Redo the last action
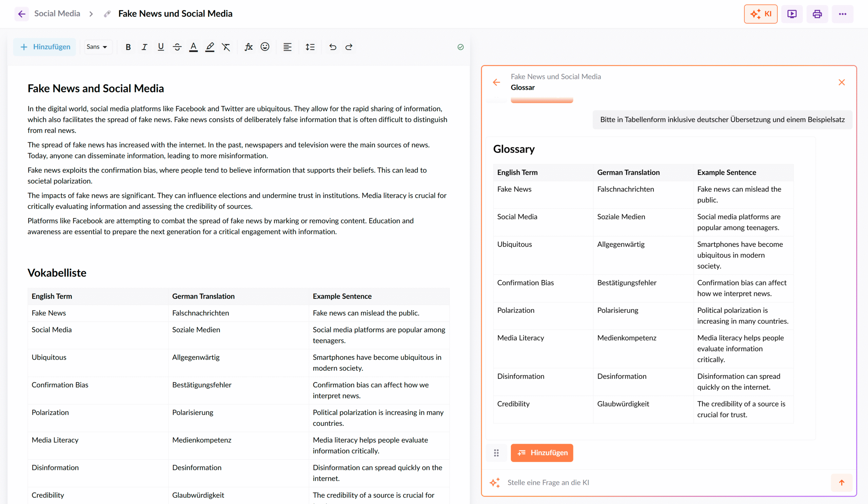This screenshot has height=504, width=868. [x=349, y=47]
